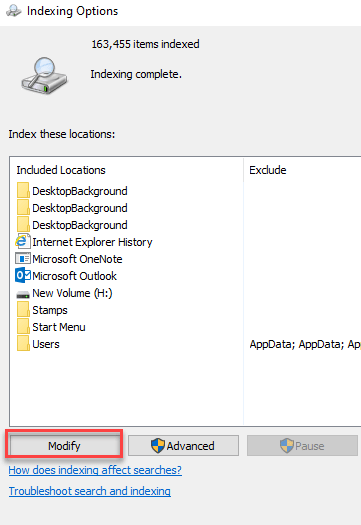Select the New Volume (H:) location
The width and height of the screenshot is (361, 525).
point(64,293)
